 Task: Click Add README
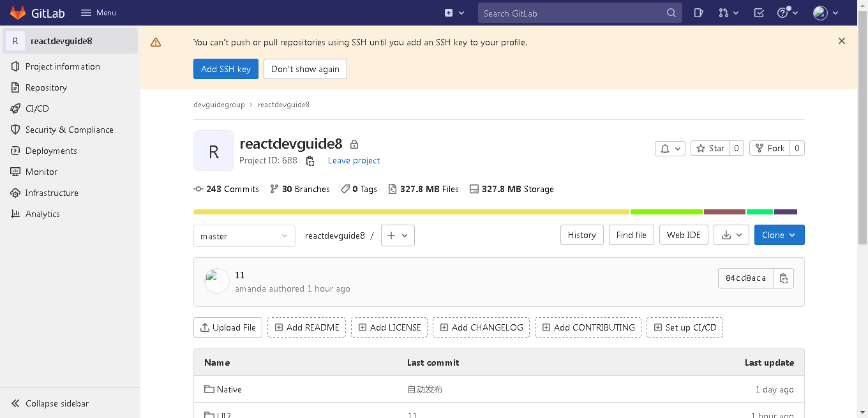point(307,327)
